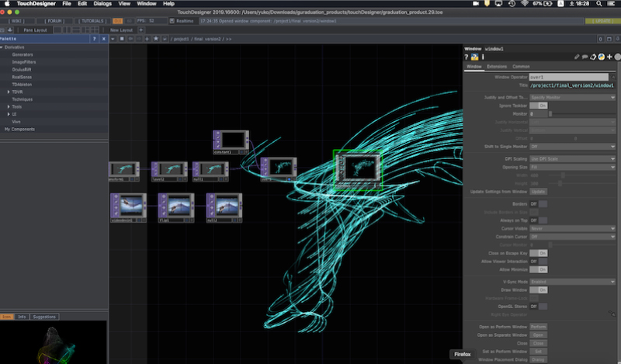Open the TUTORIALS link
This screenshot has width=621, height=364.
click(x=92, y=21)
